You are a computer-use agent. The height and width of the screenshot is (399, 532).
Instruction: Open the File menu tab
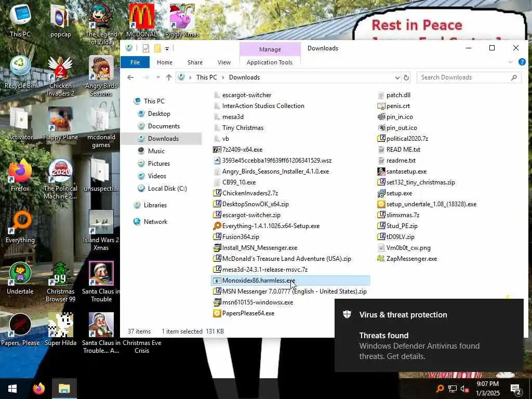tap(135, 62)
